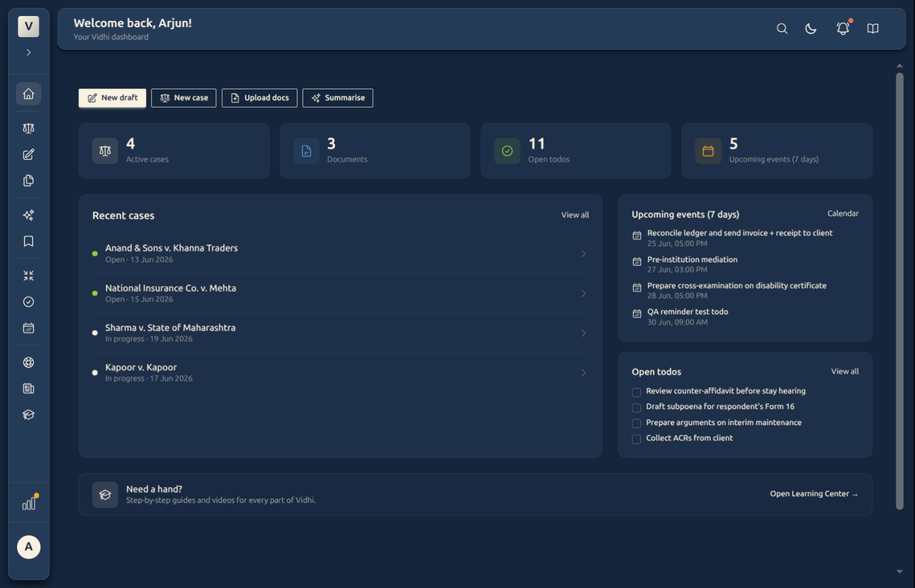Click calendar icon beside Prepare cross-examination event
The image size is (915, 588).
(x=637, y=288)
